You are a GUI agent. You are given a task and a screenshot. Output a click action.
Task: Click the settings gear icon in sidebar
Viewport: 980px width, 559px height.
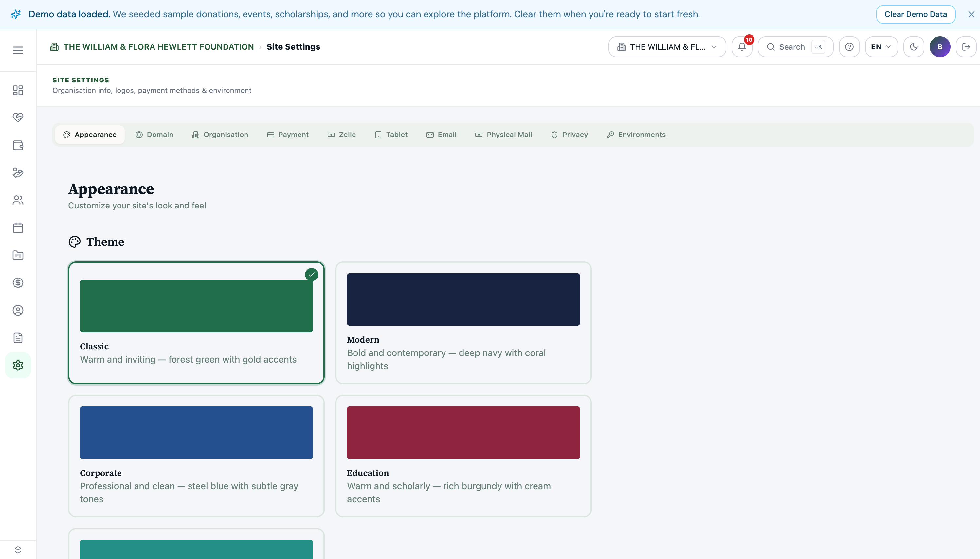18,365
